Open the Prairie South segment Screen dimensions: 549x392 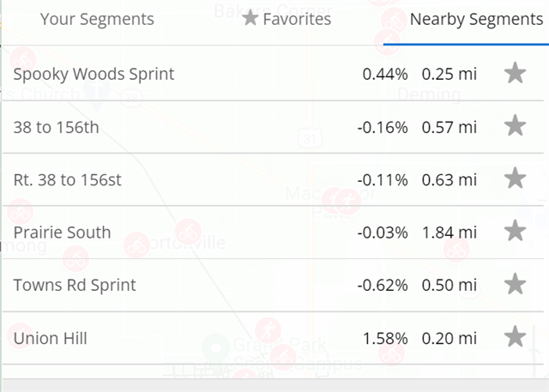coord(273,232)
